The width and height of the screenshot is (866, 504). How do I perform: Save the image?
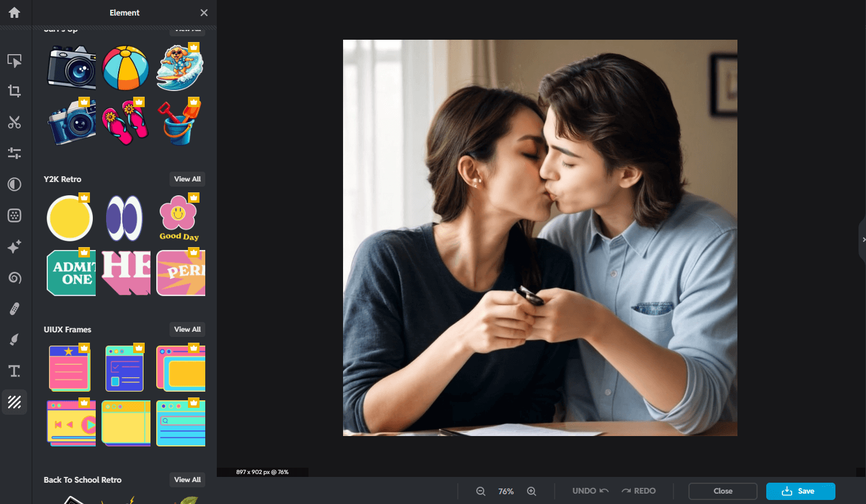[800, 491]
